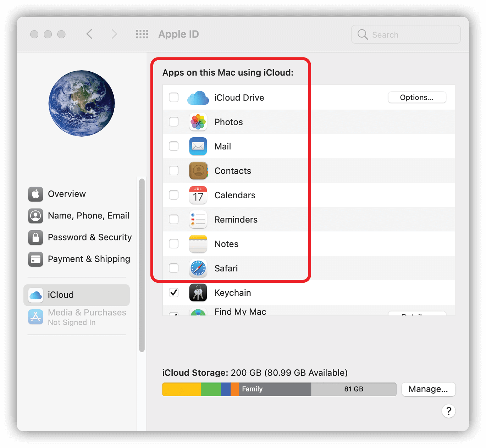Click the Photos app icon

198,122
